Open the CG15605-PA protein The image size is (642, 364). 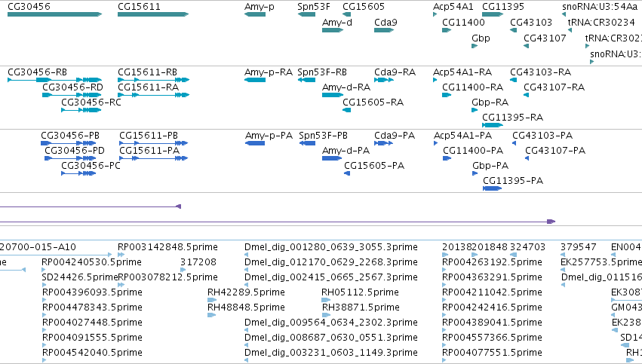pos(347,173)
